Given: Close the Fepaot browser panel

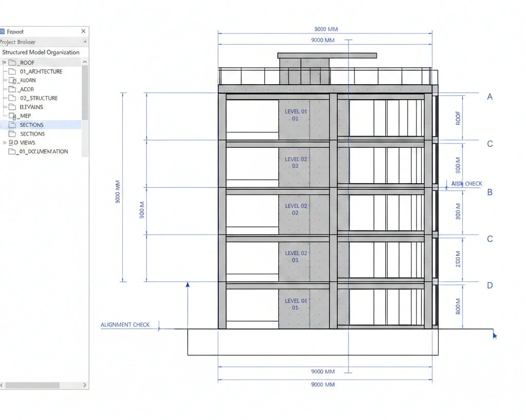Looking at the screenshot, I should point(84,31).
